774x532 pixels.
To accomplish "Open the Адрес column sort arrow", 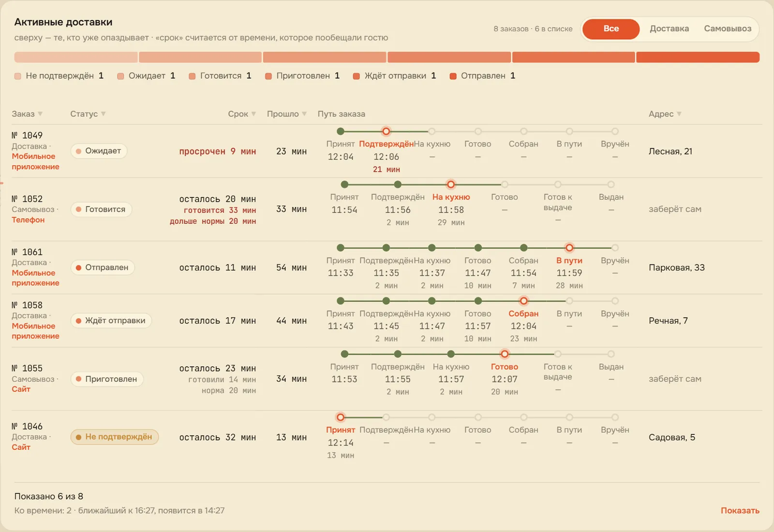I will click(679, 114).
